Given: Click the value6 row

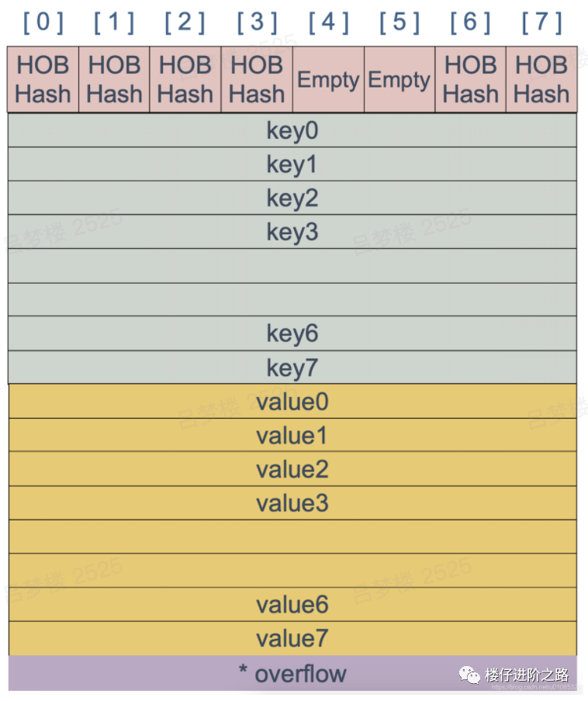Looking at the screenshot, I should (292, 604).
